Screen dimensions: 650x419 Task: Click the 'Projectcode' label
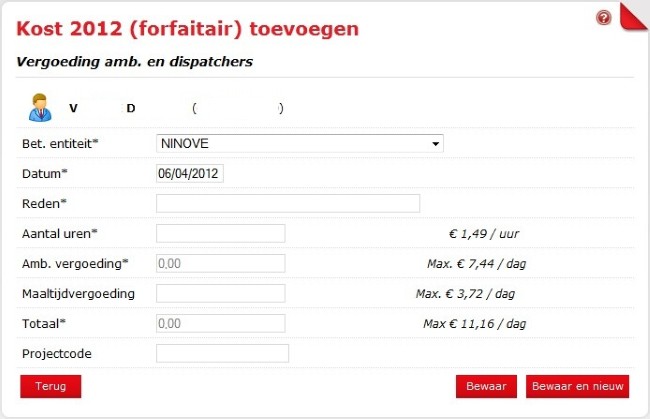tap(57, 354)
